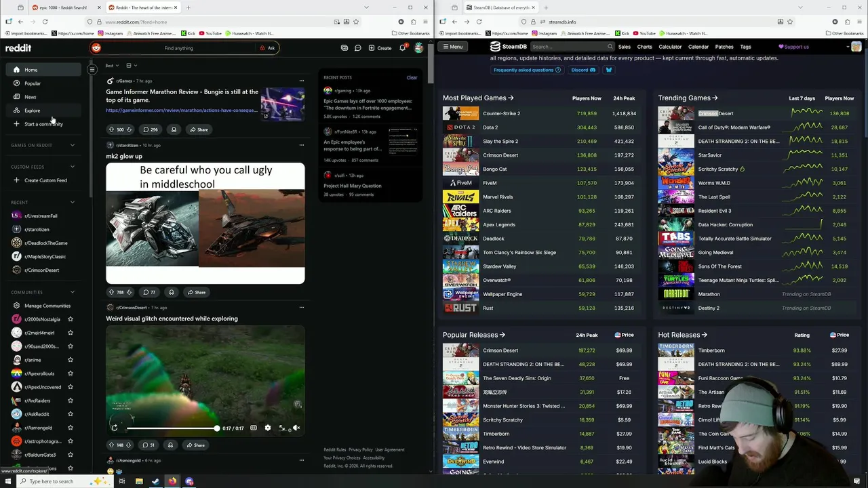Open SteamDB Calculator
868x488 pixels.
point(670,47)
